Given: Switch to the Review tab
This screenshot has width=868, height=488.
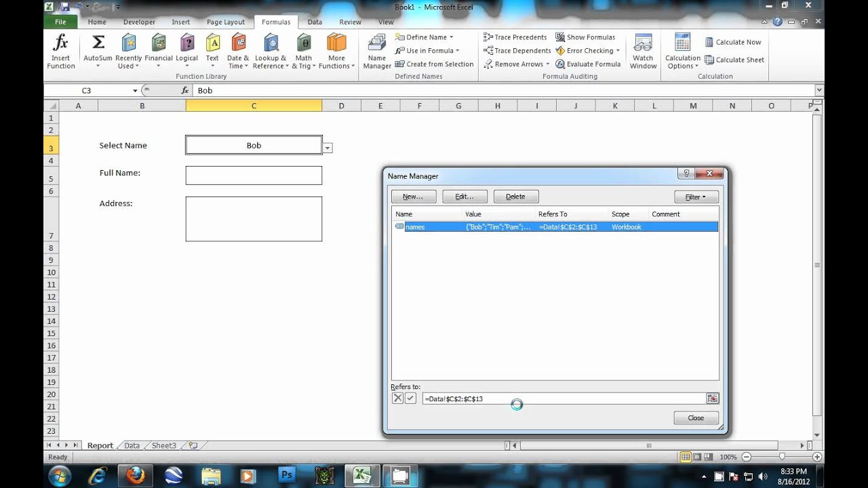Looking at the screenshot, I should pos(350,22).
